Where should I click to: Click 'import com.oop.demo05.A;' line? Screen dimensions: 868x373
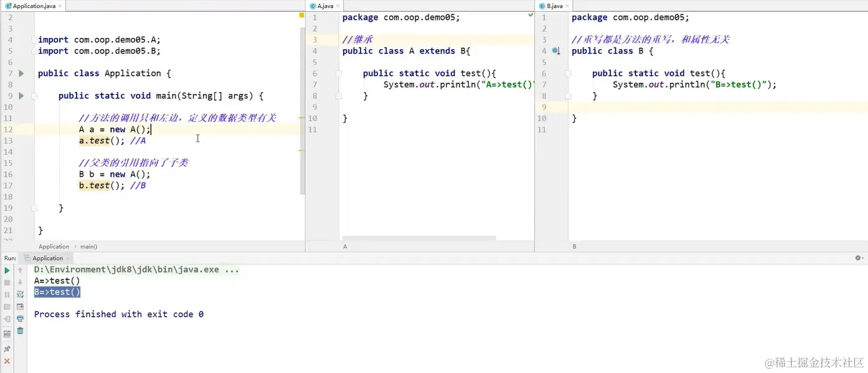tap(100, 40)
